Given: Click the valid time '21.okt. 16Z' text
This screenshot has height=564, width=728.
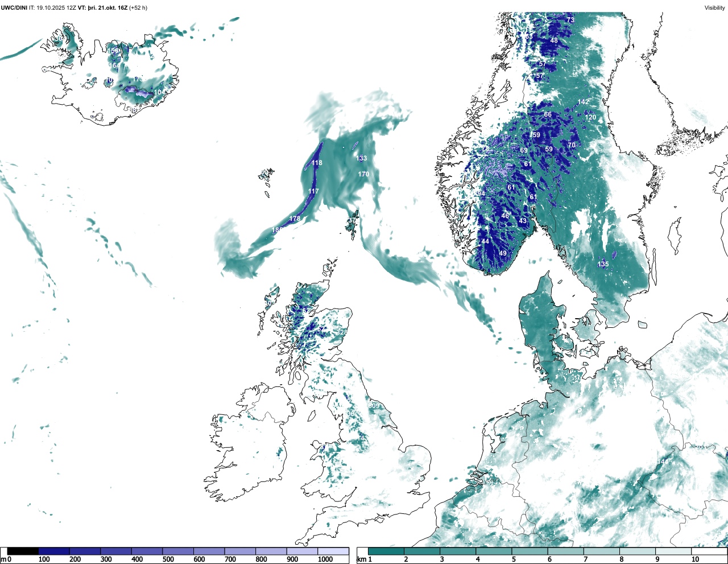Looking at the screenshot, I should tap(113, 7).
